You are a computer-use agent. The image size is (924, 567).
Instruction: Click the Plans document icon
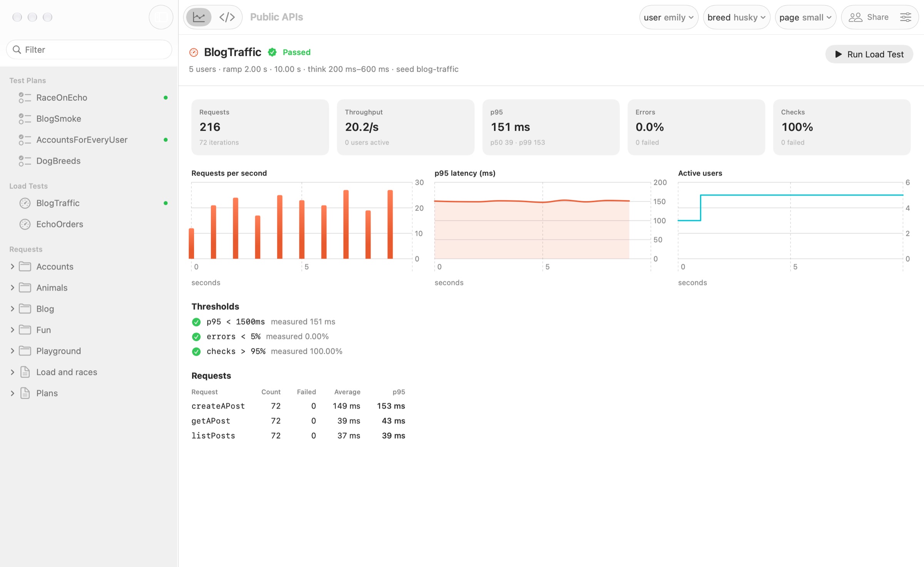25,393
